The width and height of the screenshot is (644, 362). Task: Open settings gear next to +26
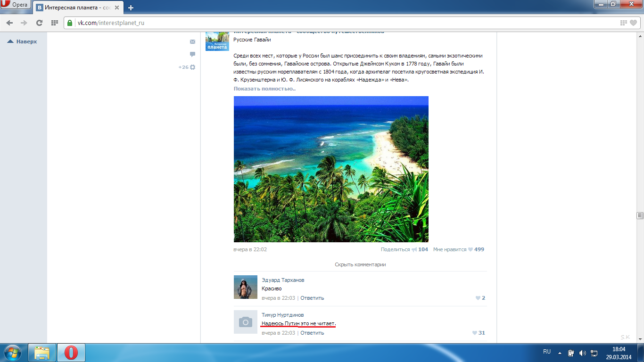(x=192, y=67)
